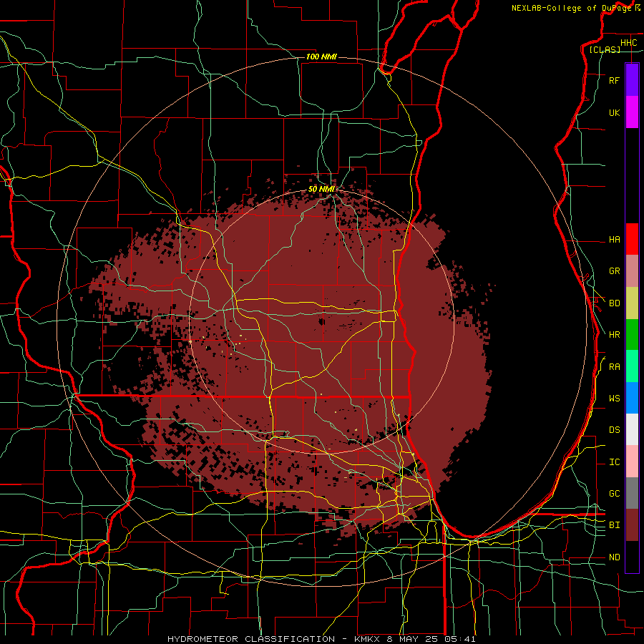Click the BI dark red legend swatch
The width and height of the screenshot is (644, 644).
(x=632, y=525)
